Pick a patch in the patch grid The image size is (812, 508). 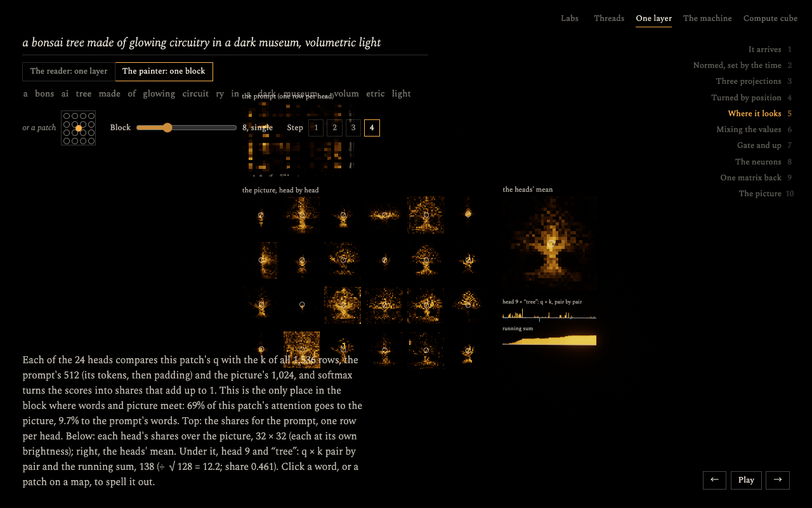79,128
